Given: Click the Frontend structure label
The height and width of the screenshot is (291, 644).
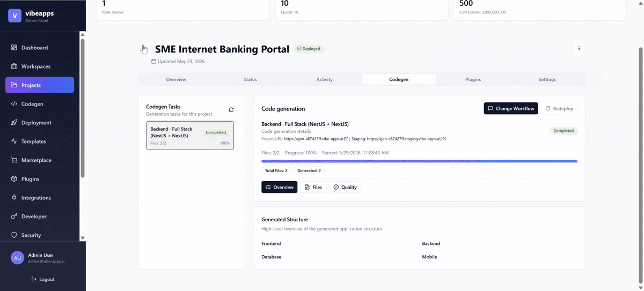Looking at the screenshot, I should click(271, 243).
